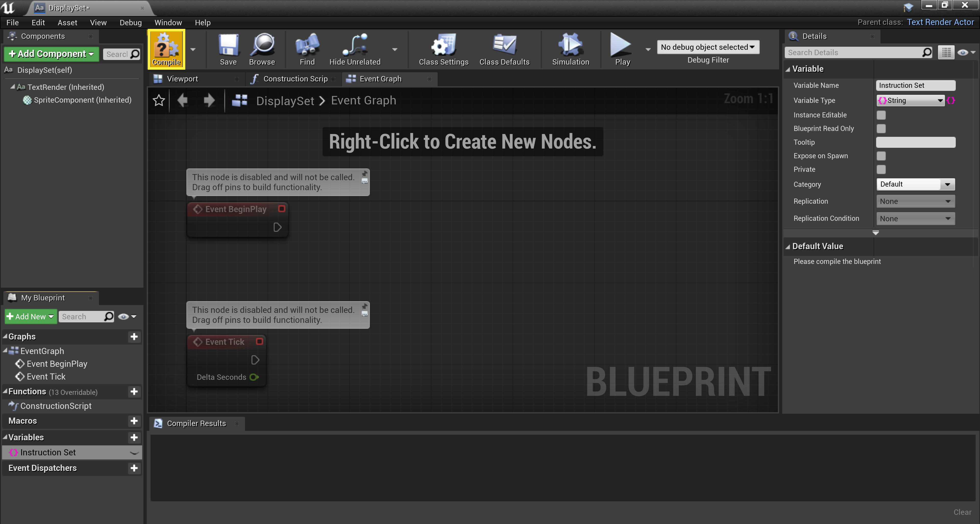Open the Find tool

307,49
